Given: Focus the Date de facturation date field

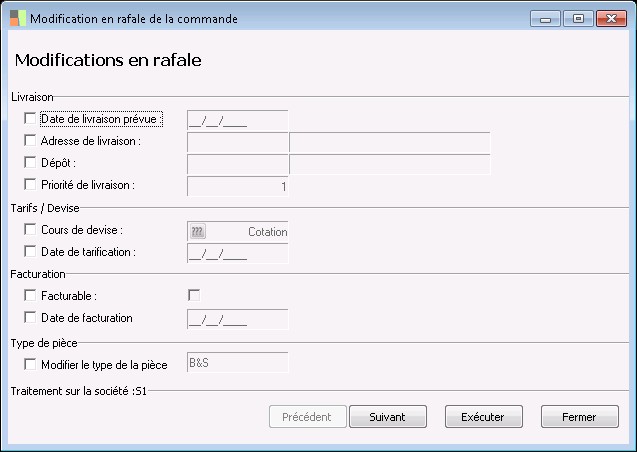Looking at the screenshot, I should point(238,319).
